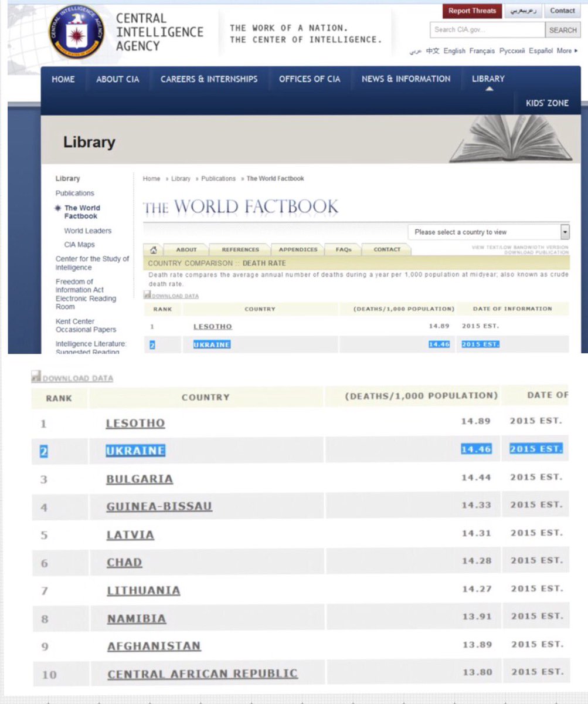Switch to the Factbook CONTACT tab
The width and height of the screenshot is (588, 704).
point(387,249)
